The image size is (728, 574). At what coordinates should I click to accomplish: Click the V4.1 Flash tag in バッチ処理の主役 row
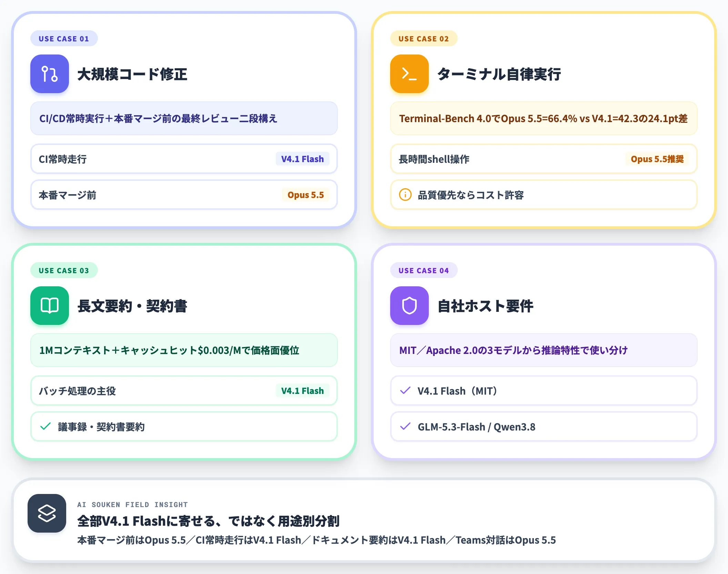tap(303, 391)
